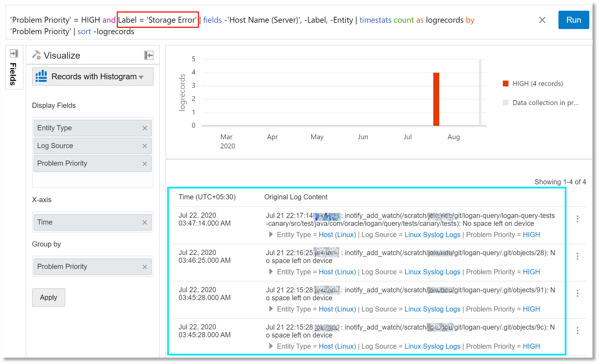Select the histogram chart type icon
This screenshot has height=364, width=599.
coord(42,76)
